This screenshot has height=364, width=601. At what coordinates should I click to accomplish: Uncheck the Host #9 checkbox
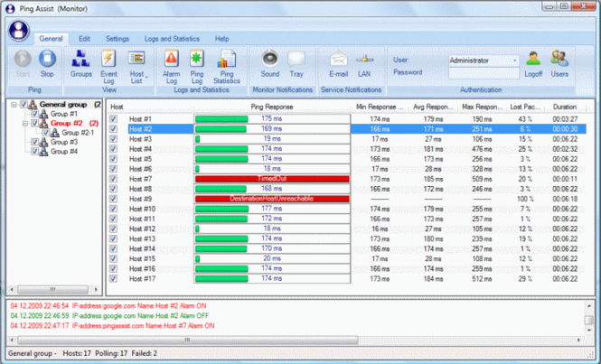pos(114,199)
